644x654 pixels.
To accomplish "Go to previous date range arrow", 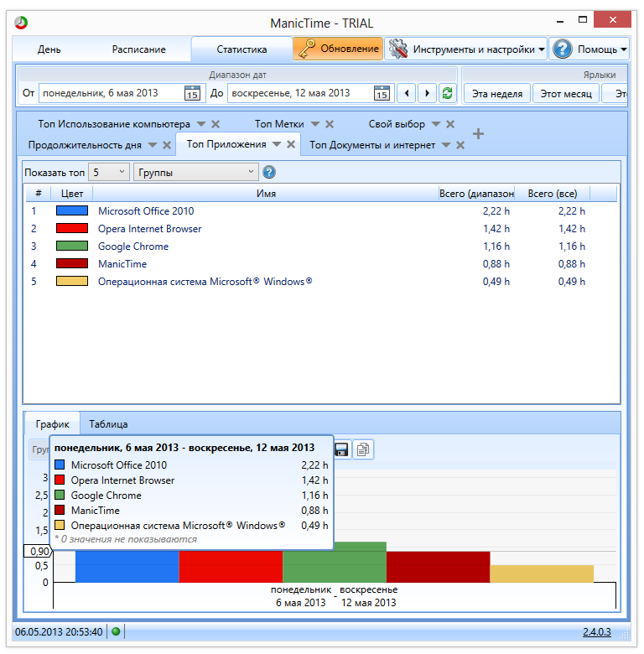I will [x=407, y=93].
